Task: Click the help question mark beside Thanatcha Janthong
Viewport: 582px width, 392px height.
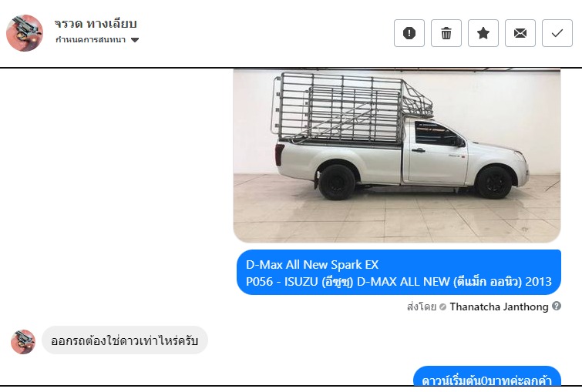Action: click(557, 306)
